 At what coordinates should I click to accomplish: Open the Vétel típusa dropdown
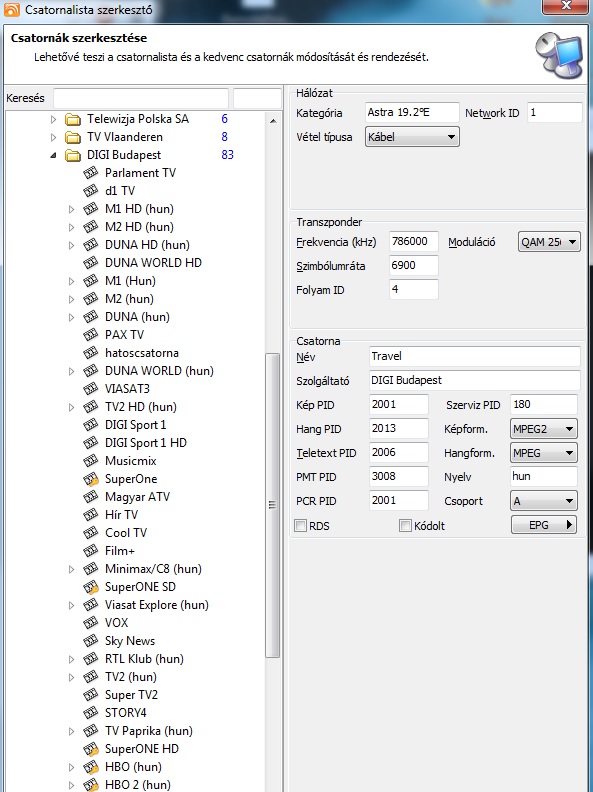tap(412, 137)
